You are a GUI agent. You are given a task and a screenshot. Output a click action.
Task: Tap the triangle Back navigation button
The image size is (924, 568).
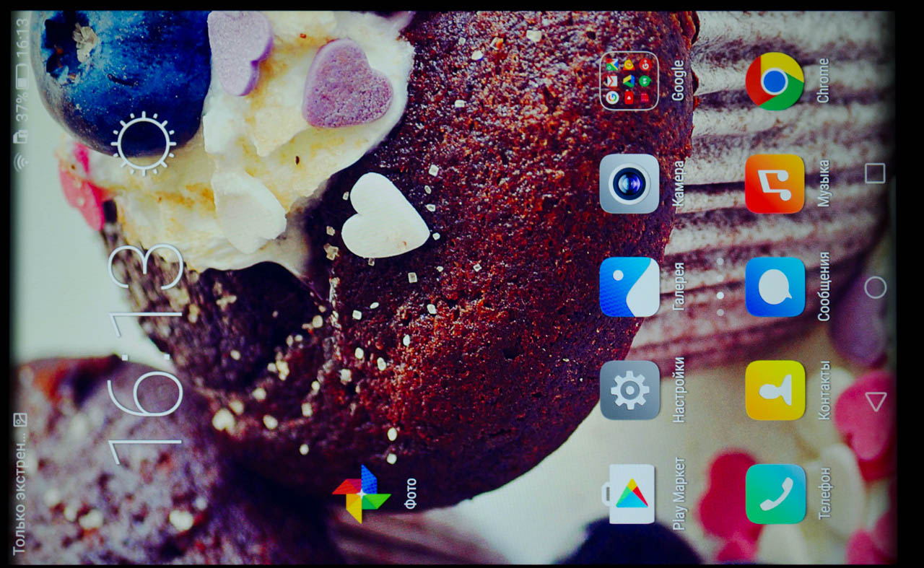click(875, 401)
